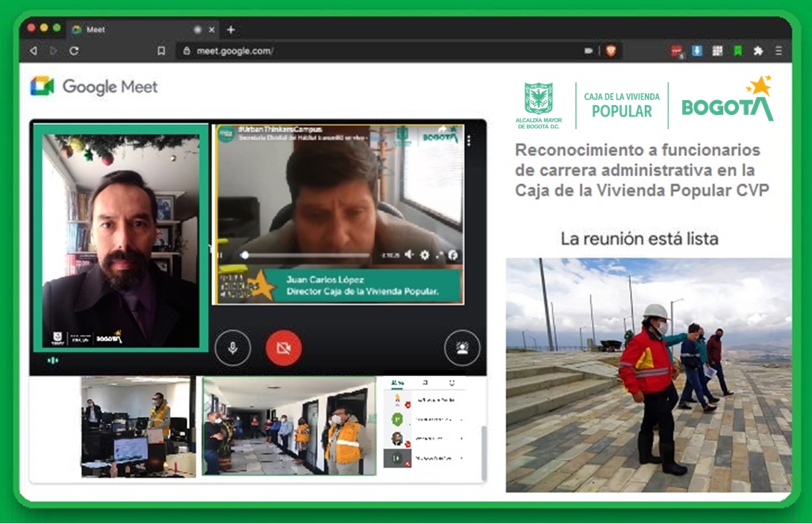Open the hallway workers video thumbnail

[289, 425]
